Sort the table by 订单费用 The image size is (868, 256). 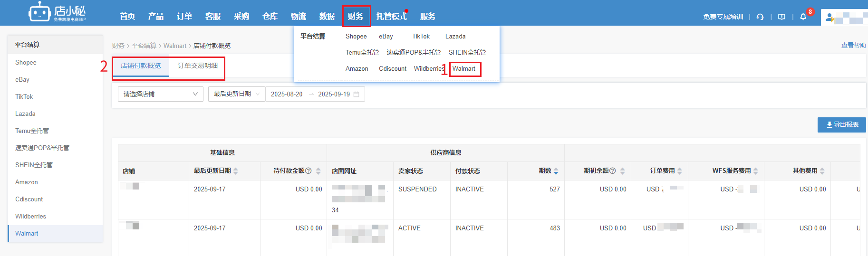click(680, 171)
